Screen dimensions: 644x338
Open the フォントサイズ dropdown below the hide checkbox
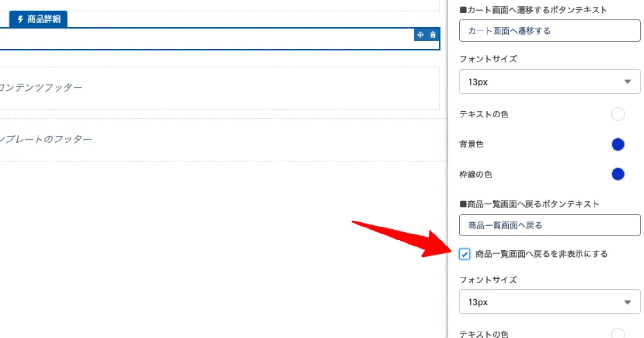550,302
